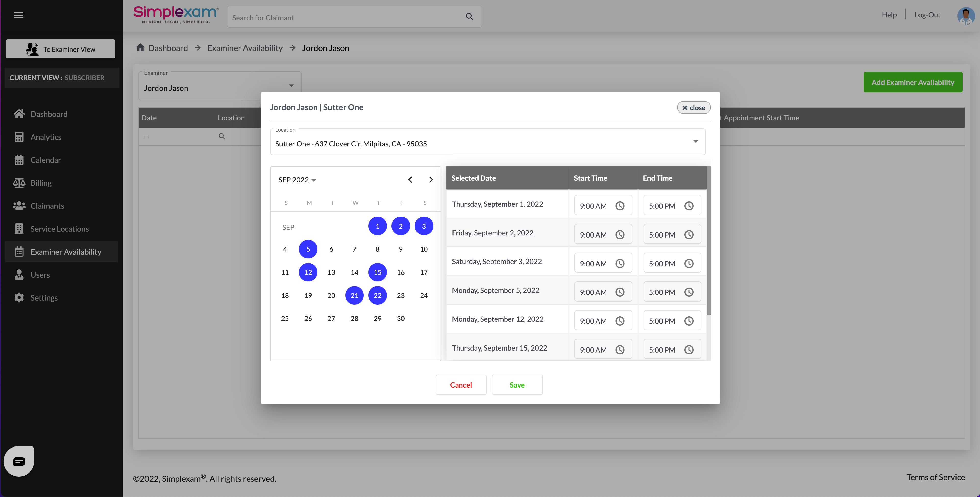Navigate to Billing in the sidebar
This screenshot has height=497, width=980.
[41, 183]
